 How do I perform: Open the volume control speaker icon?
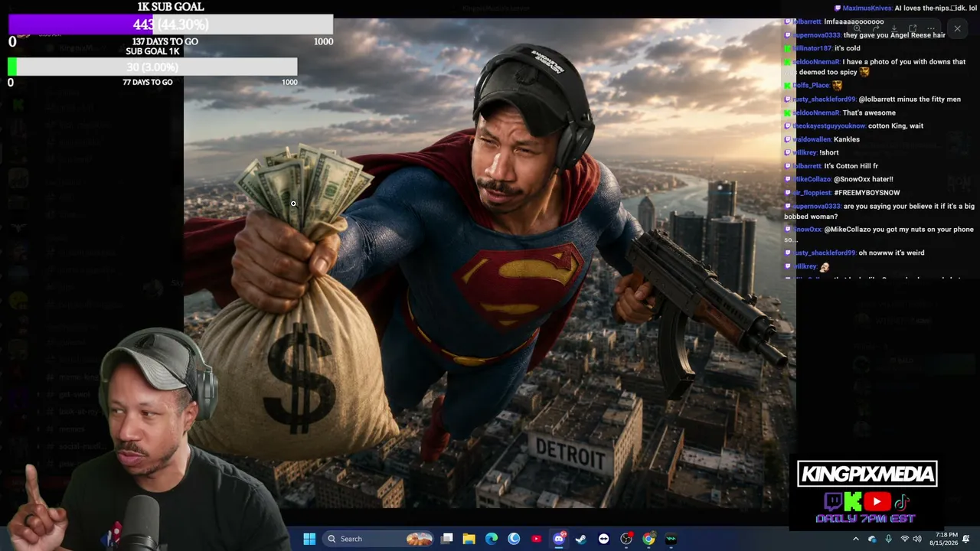tap(917, 539)
